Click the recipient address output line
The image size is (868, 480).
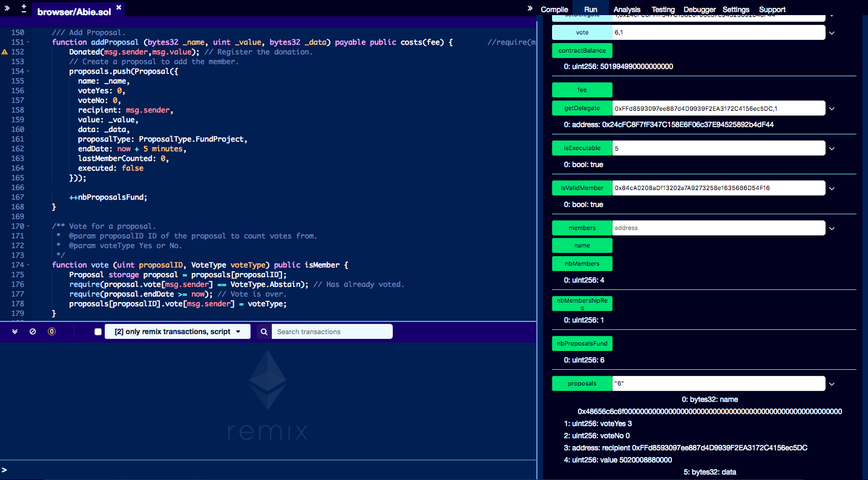tap(685, 448)
